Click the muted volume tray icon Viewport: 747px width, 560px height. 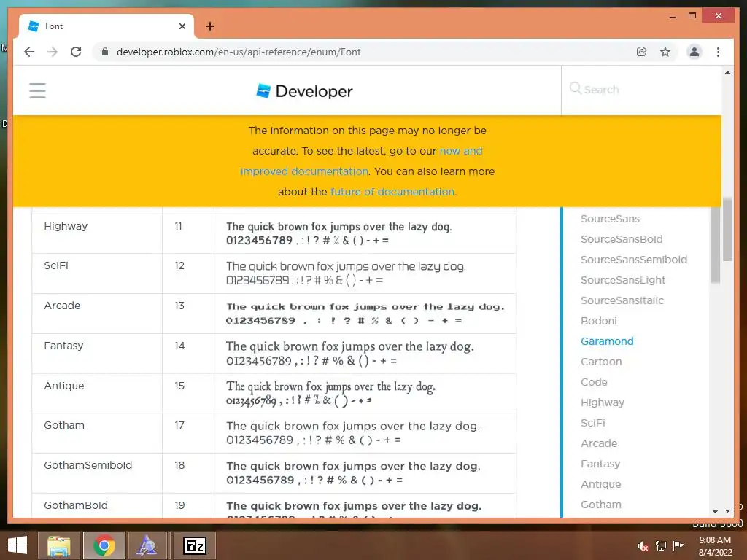(643, 545)
